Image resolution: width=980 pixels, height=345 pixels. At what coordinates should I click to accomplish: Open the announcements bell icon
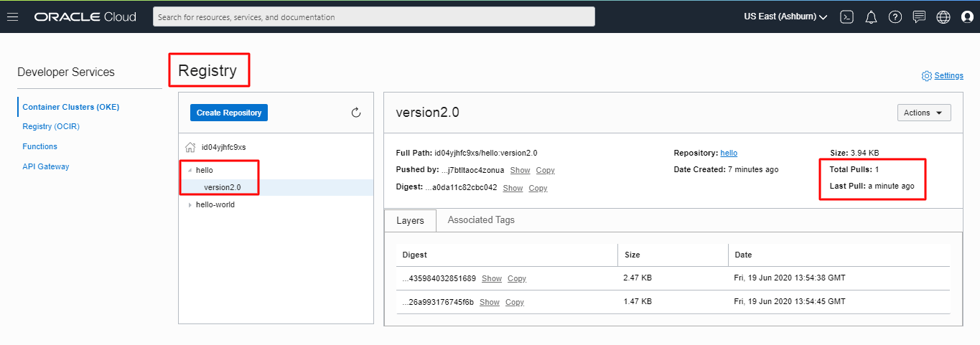click(x=871, y=16)
